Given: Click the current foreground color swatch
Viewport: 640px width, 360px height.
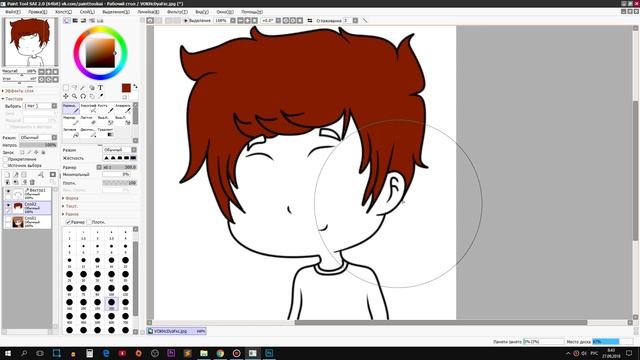Looking at the screenshot, I should pyautogui.click(x=126, y=88).
